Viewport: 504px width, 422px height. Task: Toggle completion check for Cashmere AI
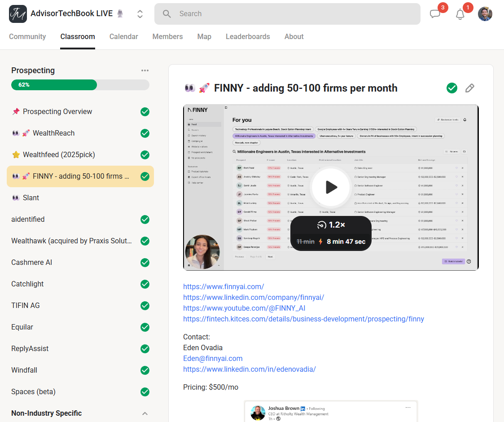145,263
